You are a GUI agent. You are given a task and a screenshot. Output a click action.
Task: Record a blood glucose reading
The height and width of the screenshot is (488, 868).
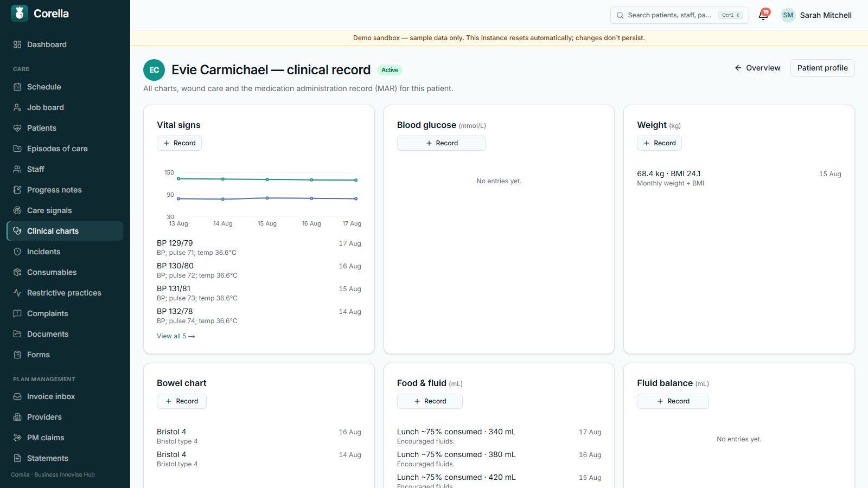click(x=442, y=143)
